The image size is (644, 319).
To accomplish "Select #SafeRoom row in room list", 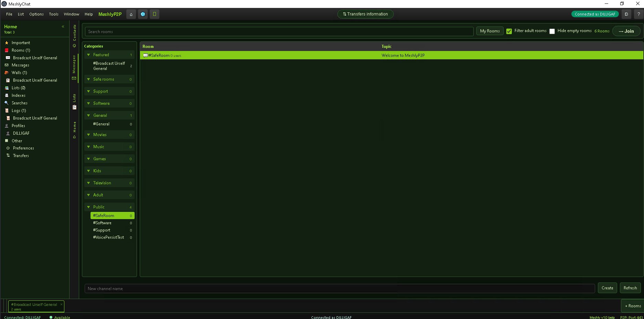I will [391, 55].
